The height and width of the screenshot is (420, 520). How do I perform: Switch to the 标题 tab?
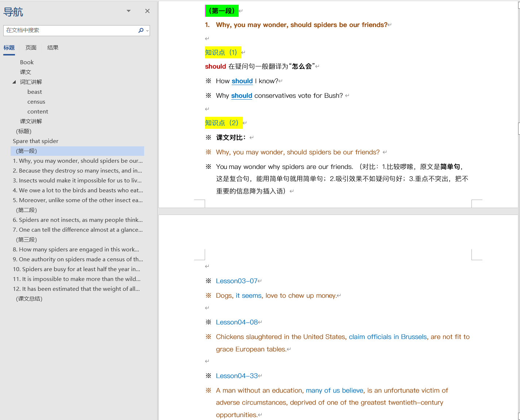click(x=9, y=47)
